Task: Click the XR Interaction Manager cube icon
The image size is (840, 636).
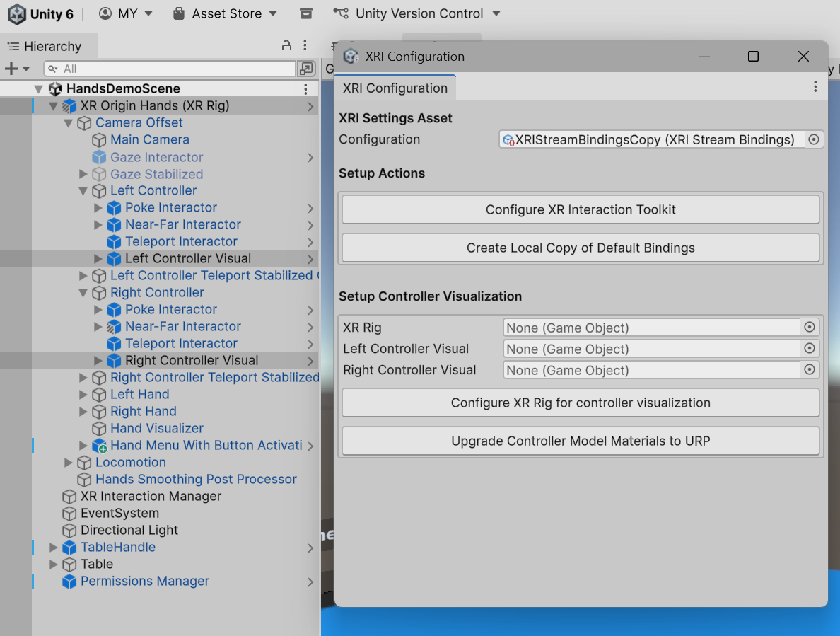Action: (x=69, y=497)
